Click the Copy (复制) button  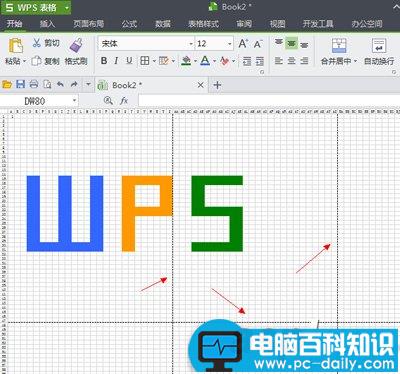pos(46,61)
